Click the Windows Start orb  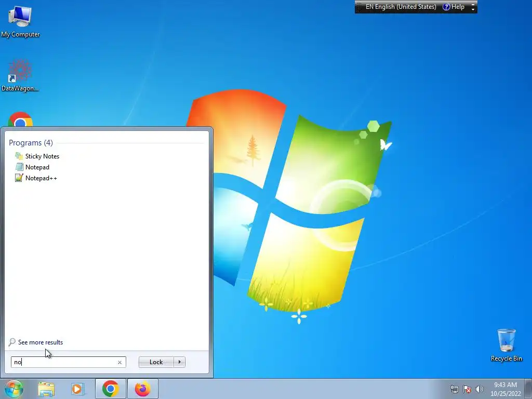[x=14, y=389]
